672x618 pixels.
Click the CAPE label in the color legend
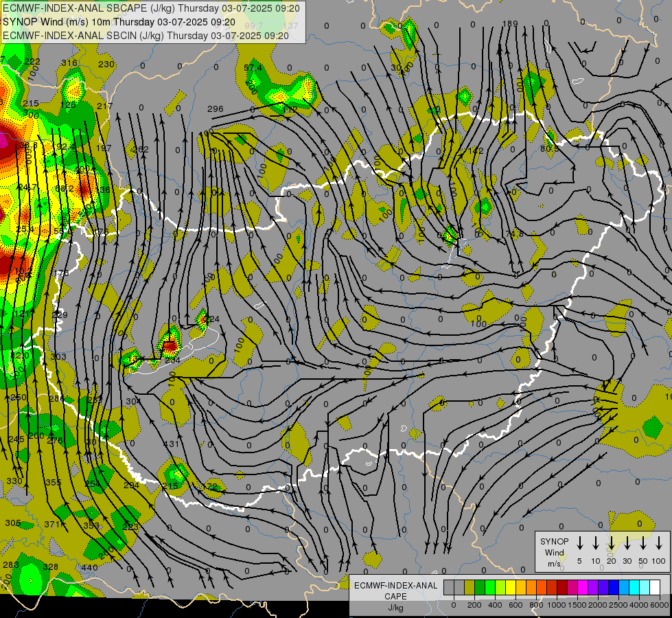pos(395,597)
